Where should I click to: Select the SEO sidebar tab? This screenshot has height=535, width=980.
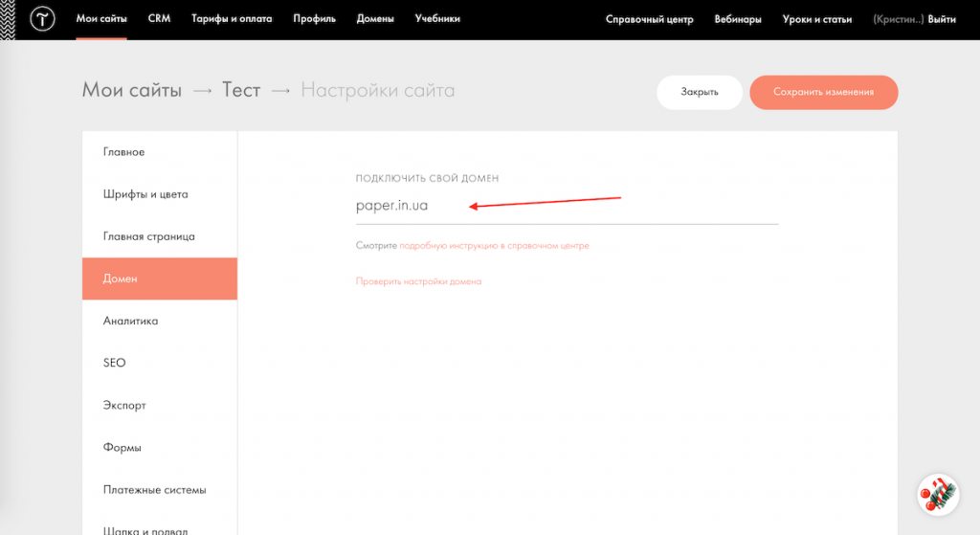pyautogui.click(x=115, y=363)
